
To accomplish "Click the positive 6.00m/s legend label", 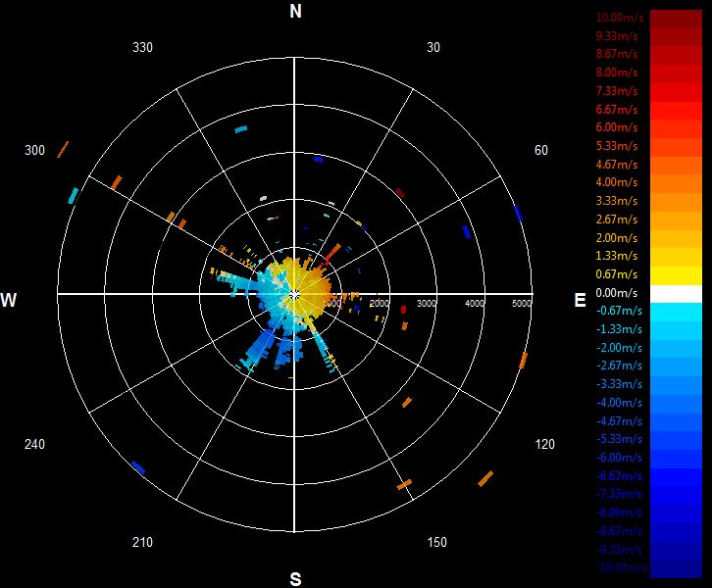I will click(x=617, y=127).
